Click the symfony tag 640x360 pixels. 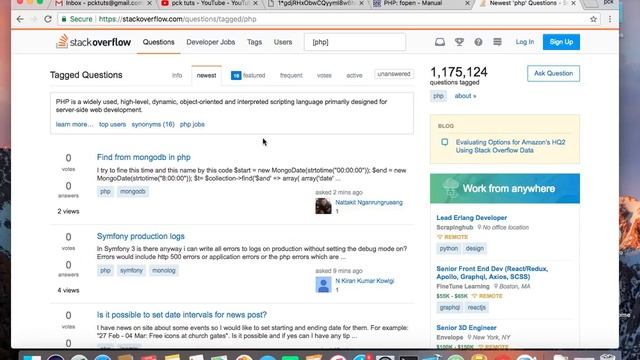[x=131, y=270]
